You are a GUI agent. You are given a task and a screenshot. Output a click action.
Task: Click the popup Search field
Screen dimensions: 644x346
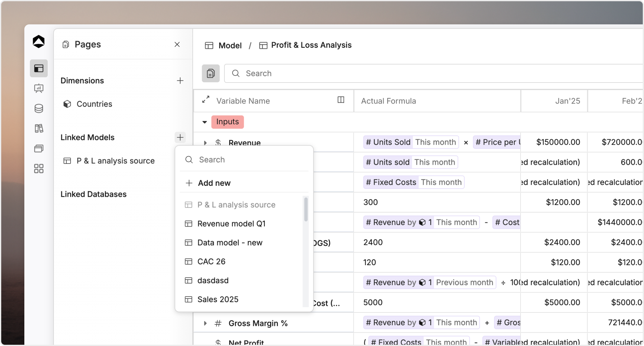(244, 160)
